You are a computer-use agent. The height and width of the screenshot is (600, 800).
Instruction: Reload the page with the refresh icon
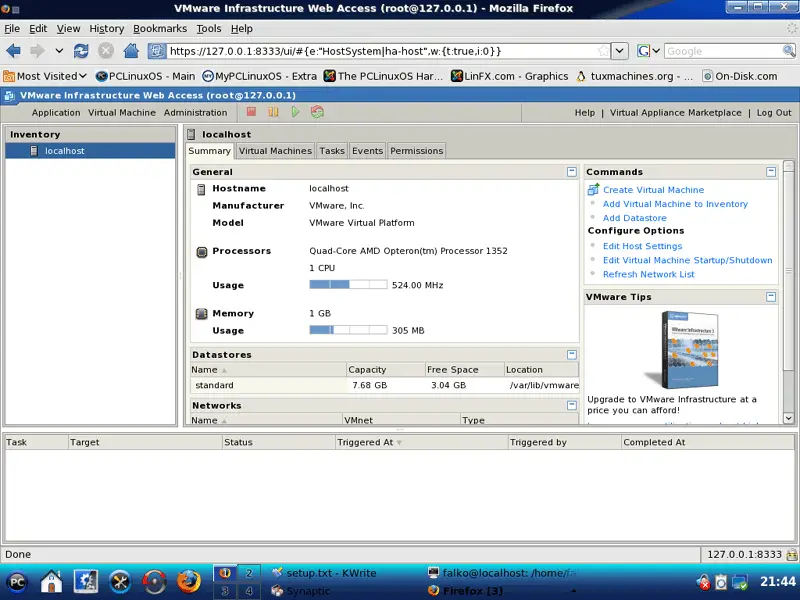pyautogui.click(x=81, y=51)
